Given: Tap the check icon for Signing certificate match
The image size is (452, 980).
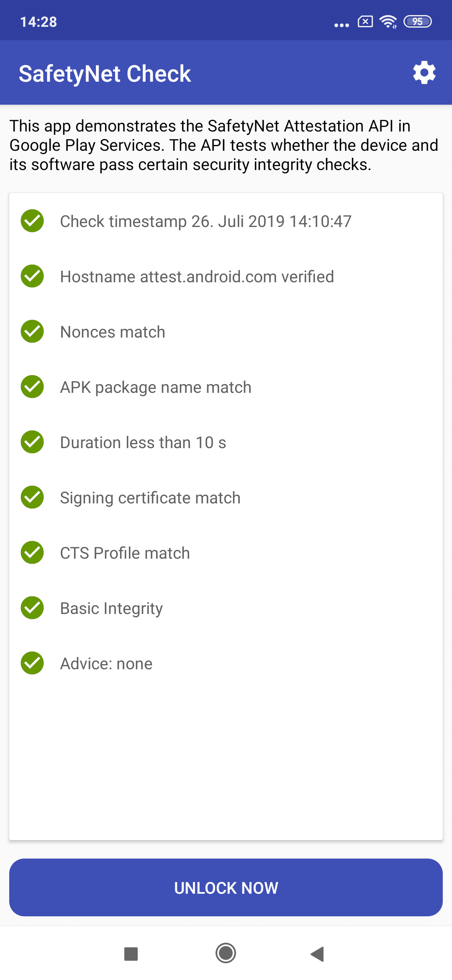Looking at the screenshot, I should click(32, 497).
